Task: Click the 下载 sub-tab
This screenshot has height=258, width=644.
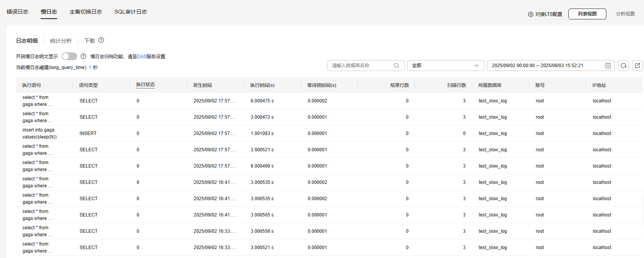Action: (90, 41)
